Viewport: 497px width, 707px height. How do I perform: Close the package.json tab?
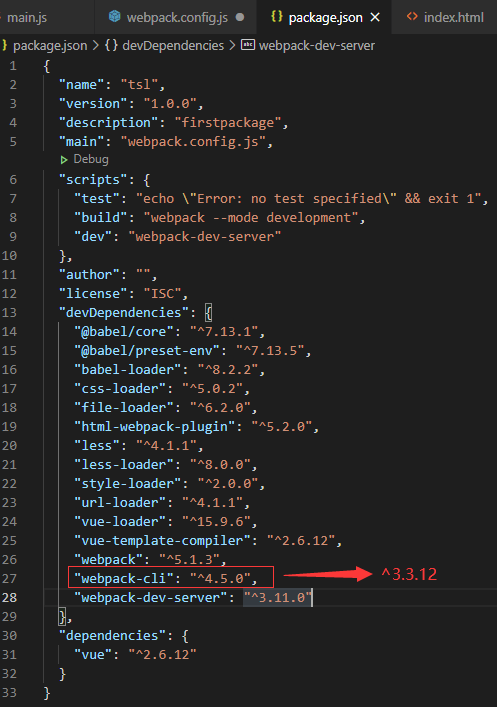[x=375, y=18]
